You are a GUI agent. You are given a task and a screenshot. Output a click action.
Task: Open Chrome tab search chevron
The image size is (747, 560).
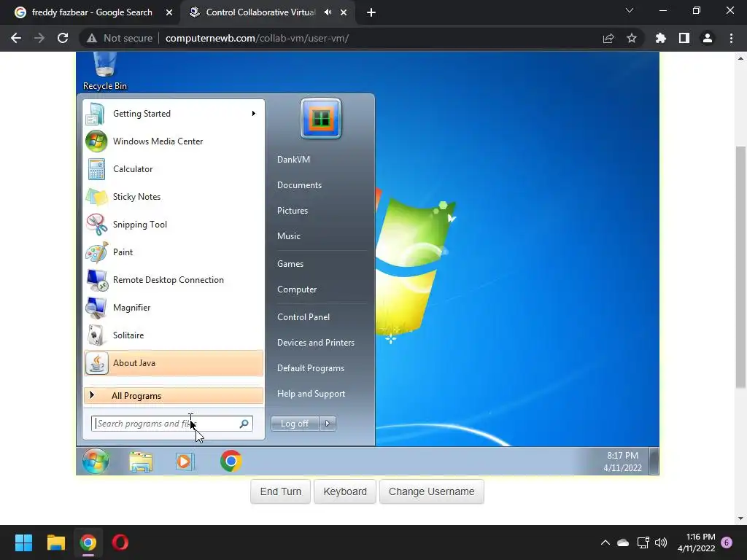point(630,10)
